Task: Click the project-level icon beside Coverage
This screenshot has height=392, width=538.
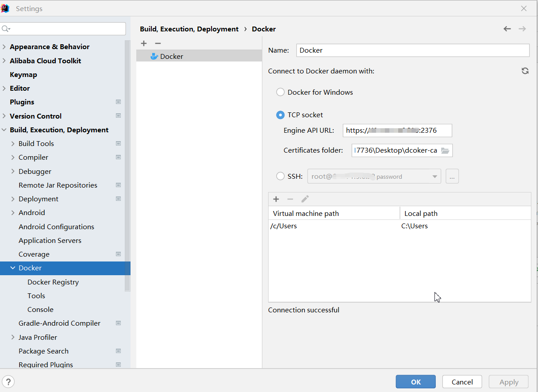Action: [118, 254]
